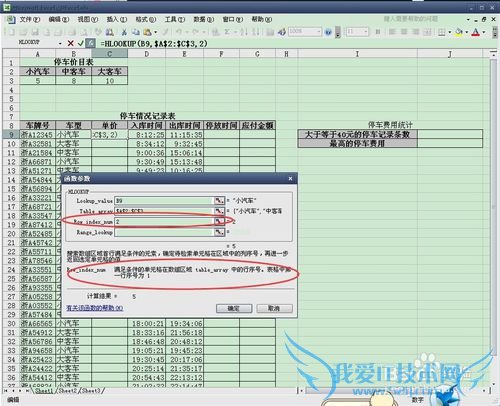This screenshot has width=500, height=406.
Task: Cancel the formula entry with the red X
Action: (70, 43)
